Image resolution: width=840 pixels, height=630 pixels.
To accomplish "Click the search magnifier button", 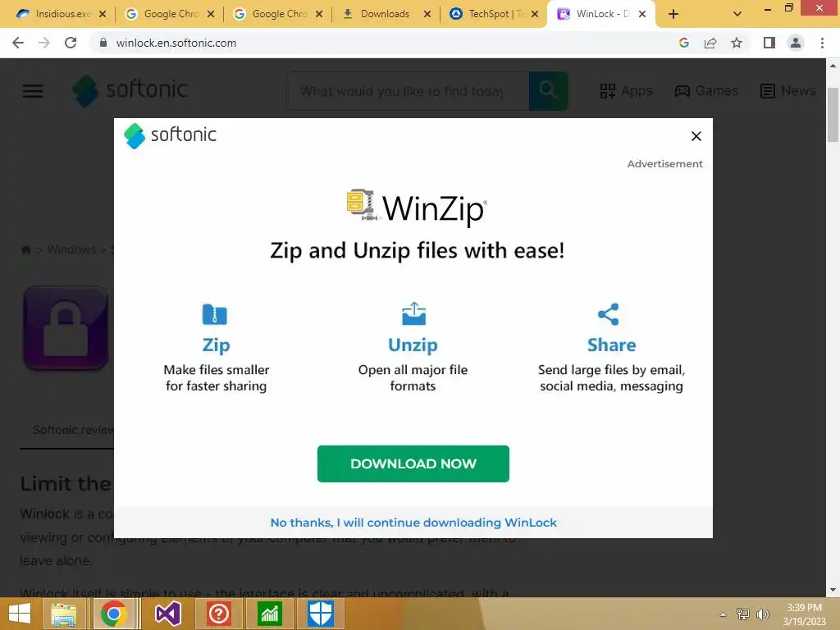I will [548, 90].
